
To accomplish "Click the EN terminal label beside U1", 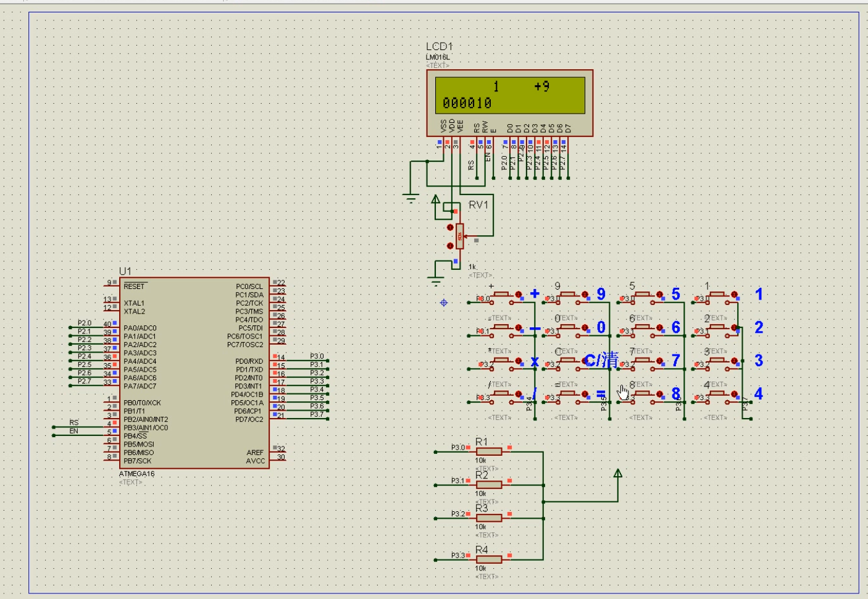I will [x=74, y=431].
